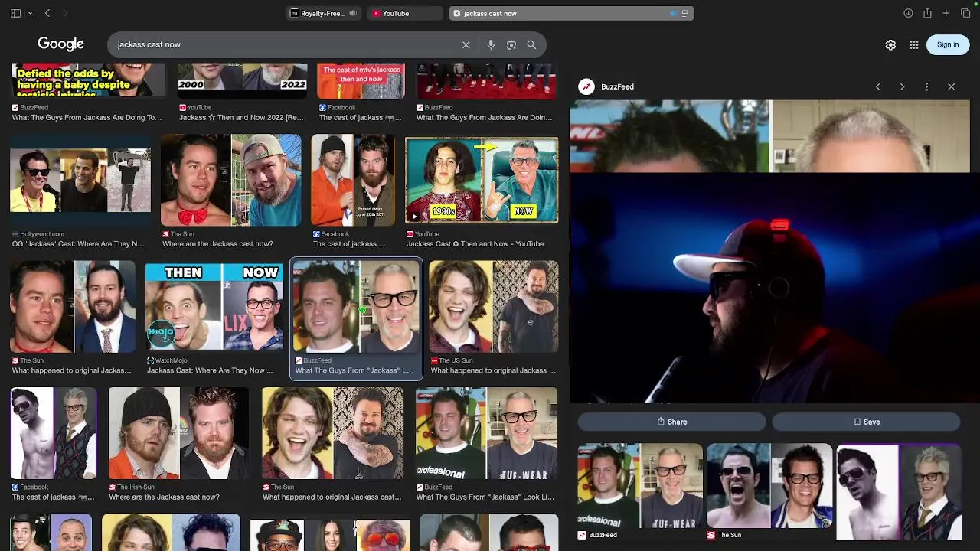Close the image preview panel
980x551 pixels.
tap(952, 86)
